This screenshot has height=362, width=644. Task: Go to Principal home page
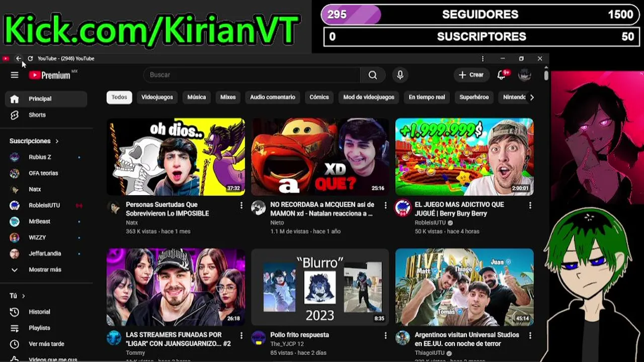pos(46,99)
